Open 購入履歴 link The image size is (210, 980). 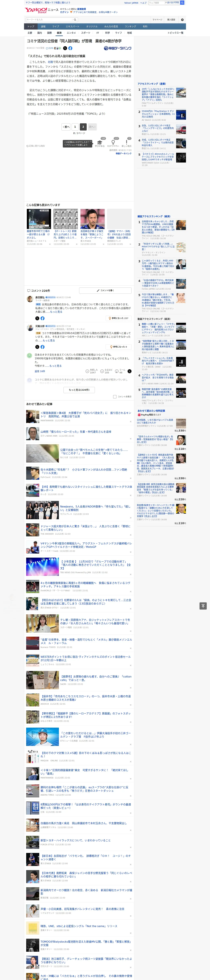tap(171, 20)
